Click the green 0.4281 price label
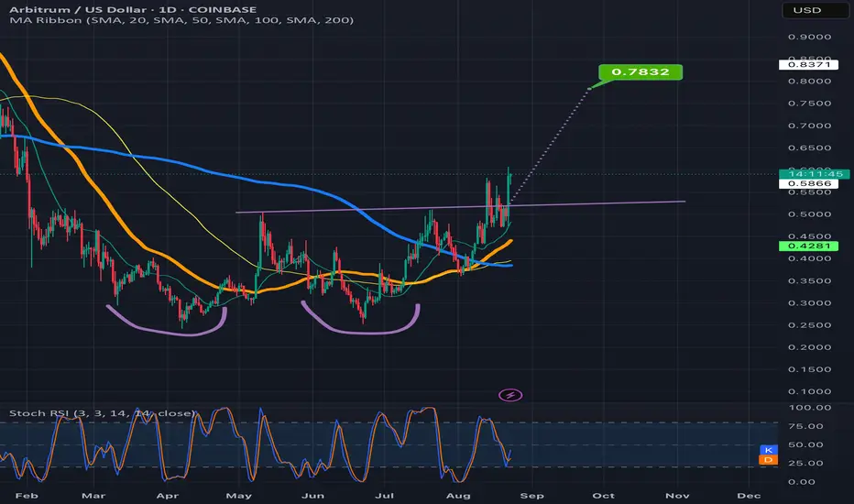This screenshot has width=854, height=504. pos(809,246)
